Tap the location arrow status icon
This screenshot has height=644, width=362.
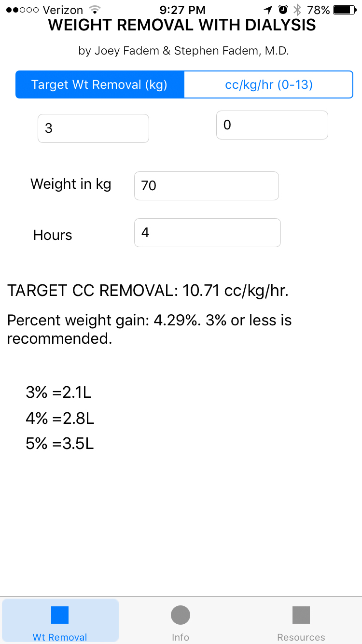(x=268, y=10)
